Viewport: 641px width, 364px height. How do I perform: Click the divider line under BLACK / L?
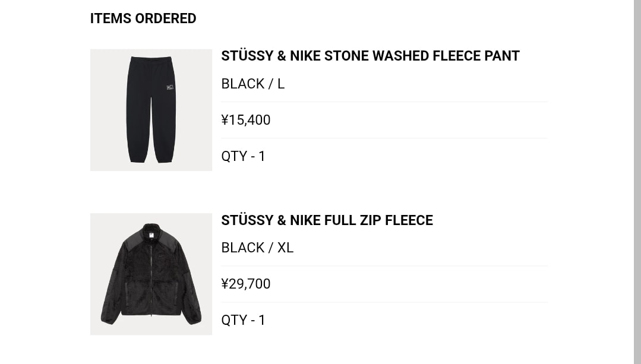pyautogui.click(x=384, y=102)
